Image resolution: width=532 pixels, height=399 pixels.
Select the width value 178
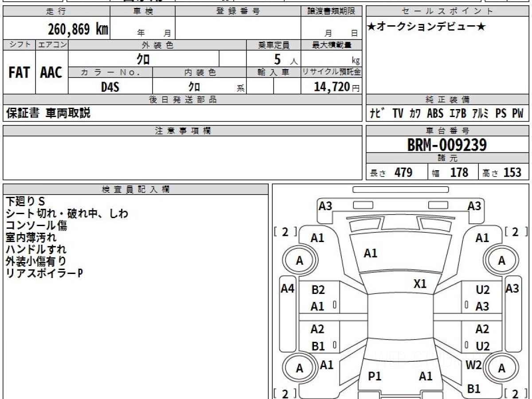tap(459, 172)
